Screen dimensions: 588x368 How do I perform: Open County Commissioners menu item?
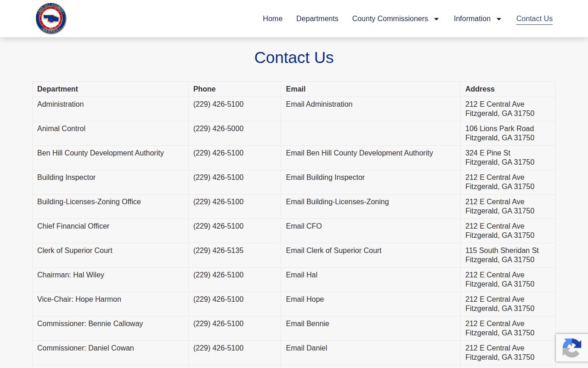390,18
